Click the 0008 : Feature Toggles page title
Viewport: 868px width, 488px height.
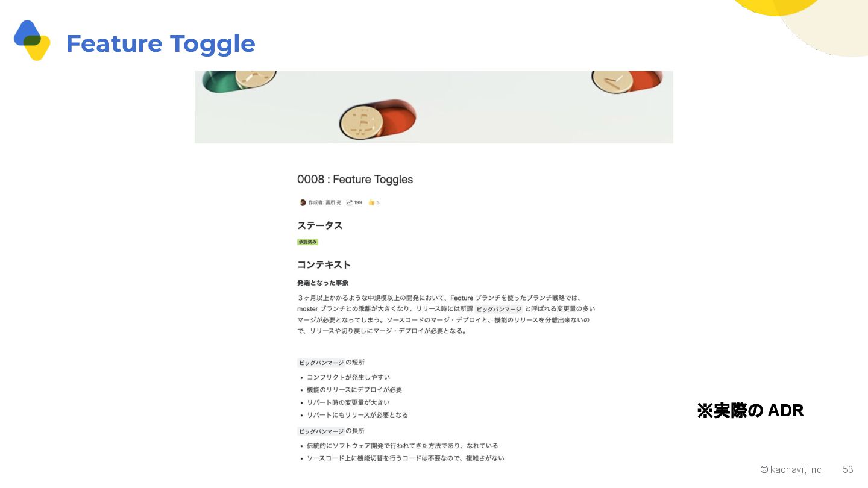(x=355, y=180)
